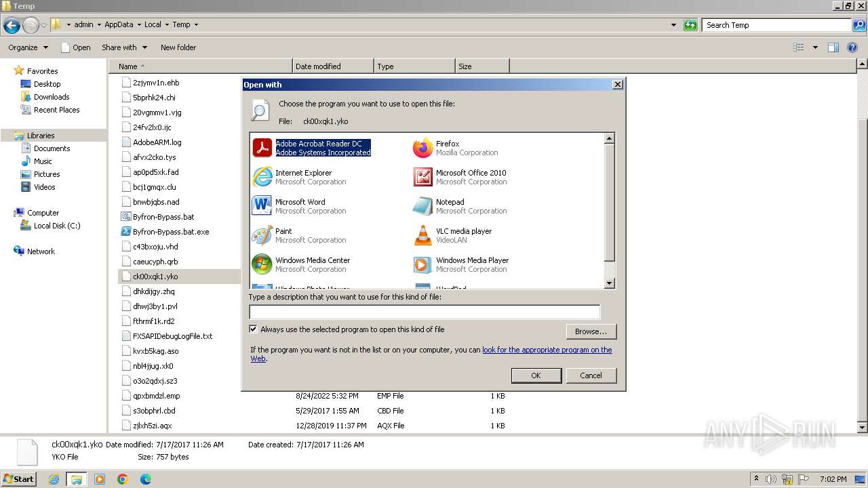This screenshot has height=488, width=868.
Task: Sort by Name column header
Action: click(x=201, y=66)
